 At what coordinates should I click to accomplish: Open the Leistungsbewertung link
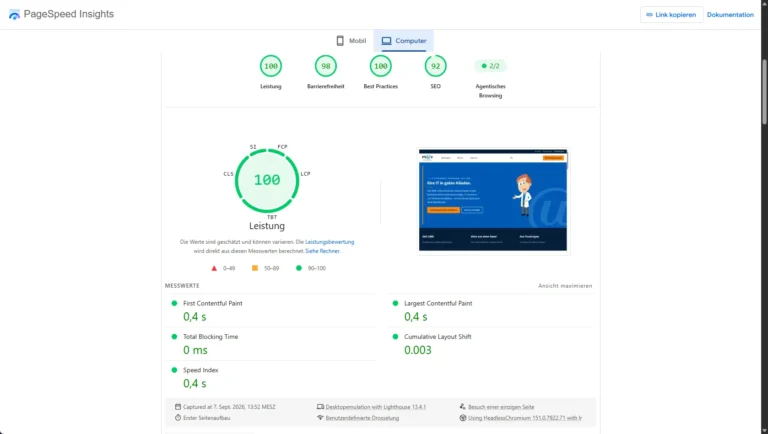330,242
